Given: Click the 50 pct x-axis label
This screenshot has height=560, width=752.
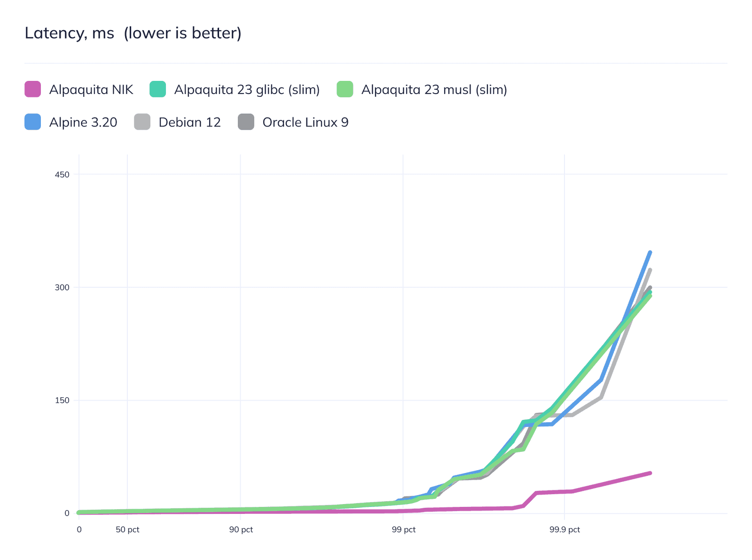Looking at the screenshot, I should click(127, 529).
